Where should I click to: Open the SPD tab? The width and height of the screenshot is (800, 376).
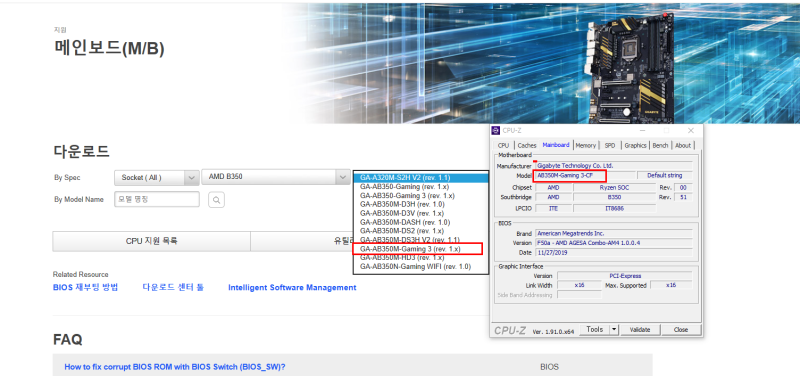610,145
